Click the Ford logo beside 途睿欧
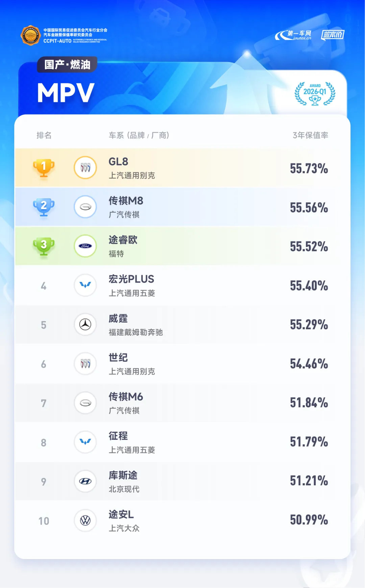This screenshot has width=365, height=588. click(85, 246)
